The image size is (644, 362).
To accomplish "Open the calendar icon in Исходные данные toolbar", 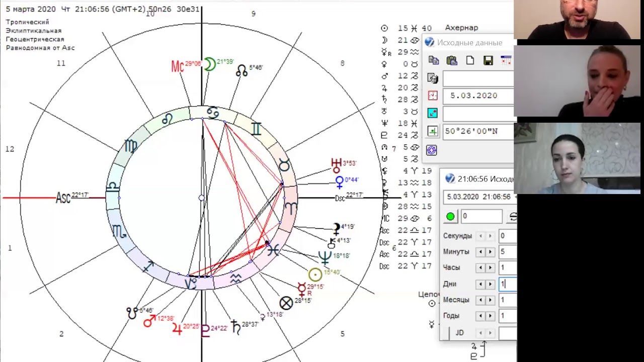I will point(506,60).
